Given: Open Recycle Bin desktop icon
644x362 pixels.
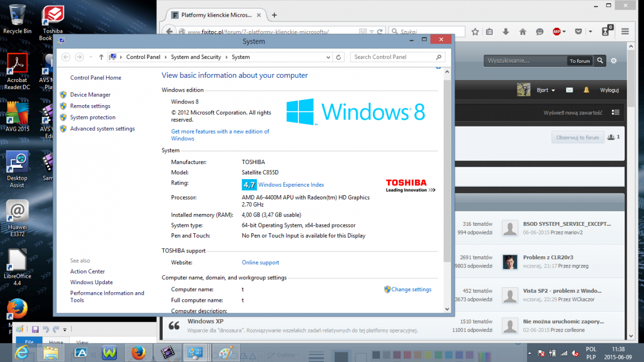Looking at the screenshot, I should coord(17,19).
